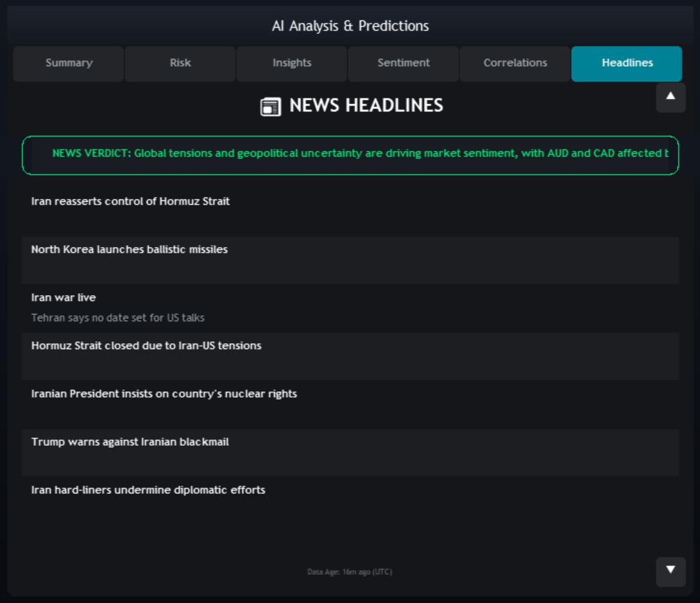Click the News Verdict green banner

350,155
